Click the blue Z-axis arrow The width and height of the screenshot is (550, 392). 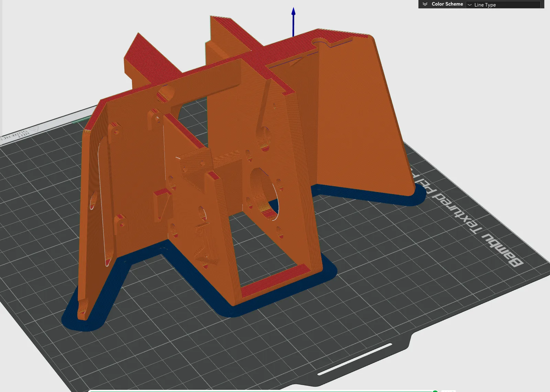coord(293,22)
